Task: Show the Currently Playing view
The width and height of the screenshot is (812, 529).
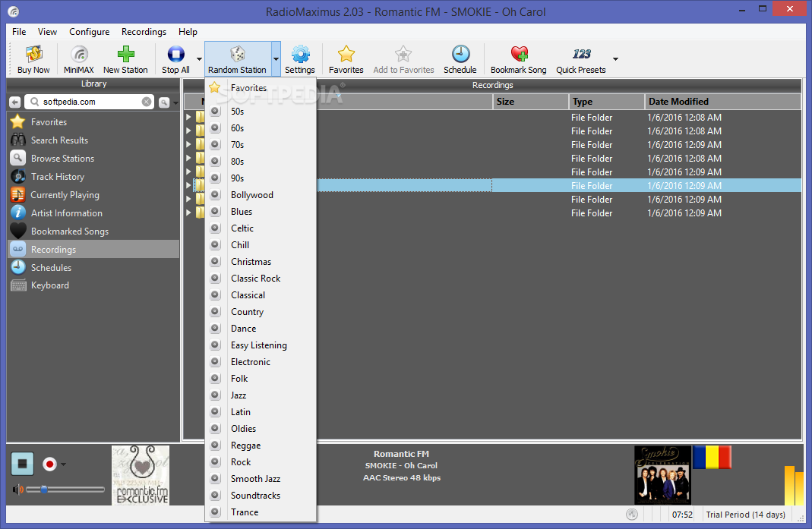Action: click(x=93, y=194)
